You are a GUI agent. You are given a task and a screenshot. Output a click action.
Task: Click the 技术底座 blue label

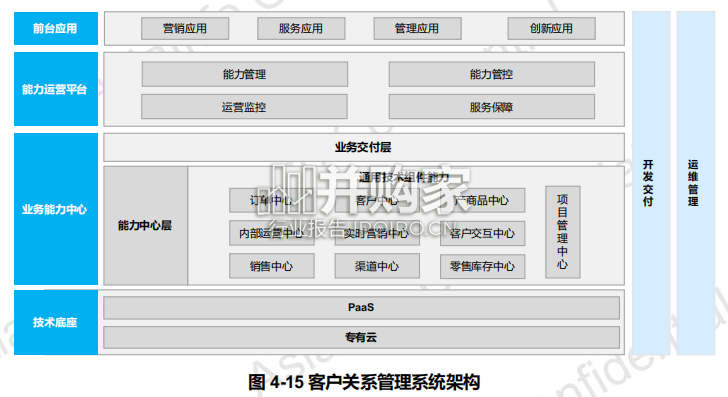(56, 322)
